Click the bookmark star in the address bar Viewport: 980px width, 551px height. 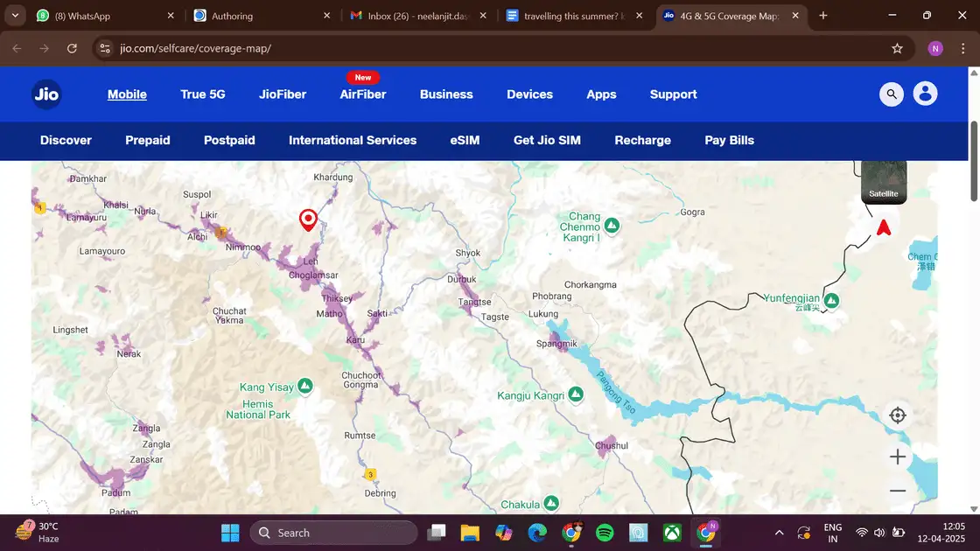[x=898, y=48]
